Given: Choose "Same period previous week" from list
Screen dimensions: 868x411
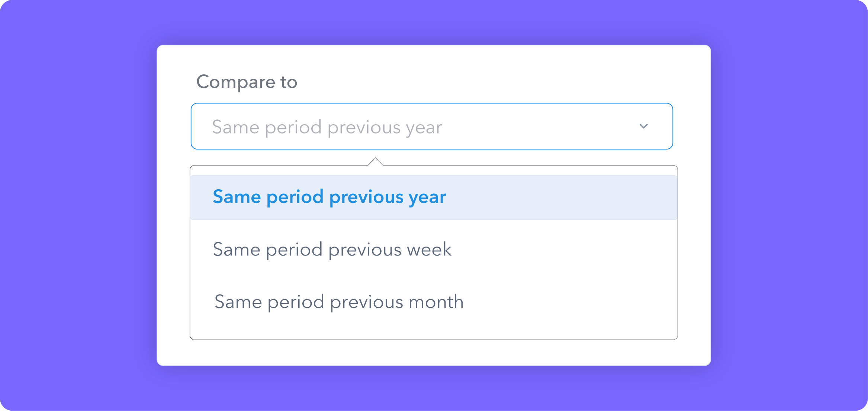Looking at the screenshot, I should [x=434, y=250].
